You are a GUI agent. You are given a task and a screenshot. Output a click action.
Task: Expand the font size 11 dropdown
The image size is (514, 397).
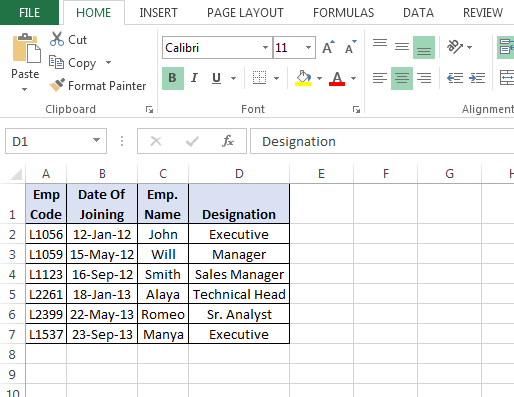point(308,48)
